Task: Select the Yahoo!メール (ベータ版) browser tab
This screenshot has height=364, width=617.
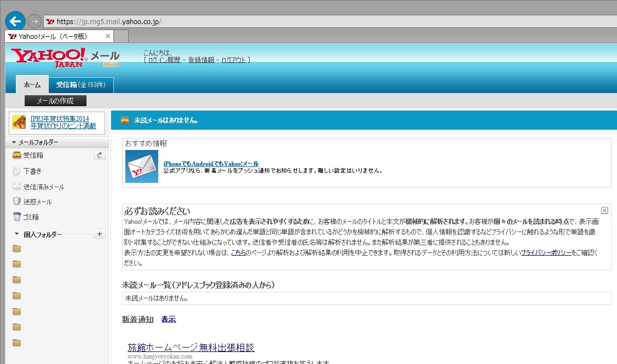Action: tap(59, 36)
